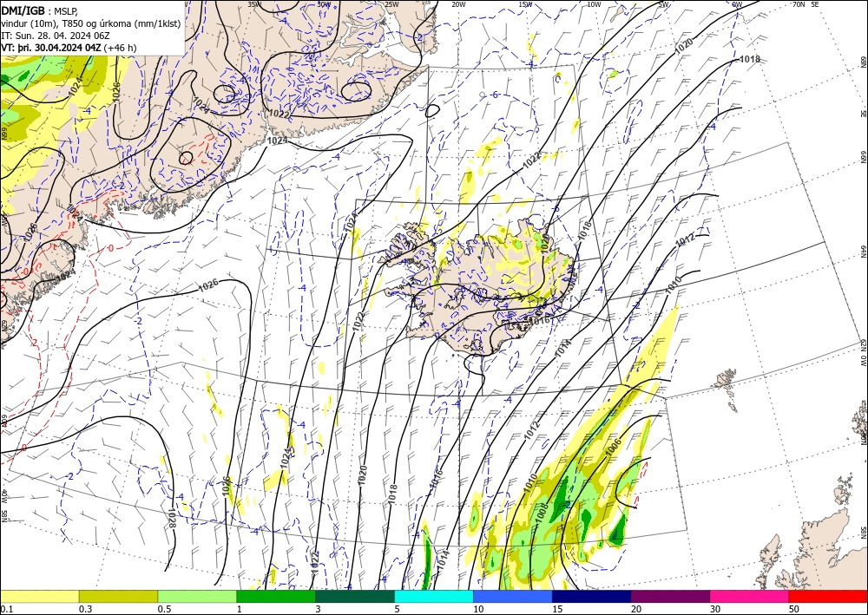Click the "15W" longitude label
Image resolution: width=868 pixels, height=615 pixels.
(526, 4)
